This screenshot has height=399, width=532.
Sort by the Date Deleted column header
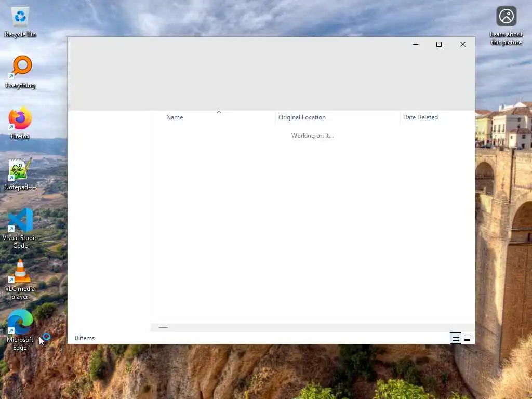[x=437, y=117]
